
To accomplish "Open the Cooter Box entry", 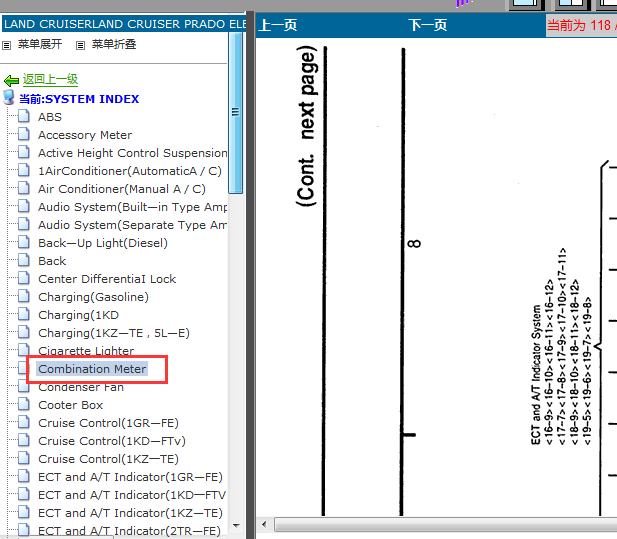I will point(70,405).
